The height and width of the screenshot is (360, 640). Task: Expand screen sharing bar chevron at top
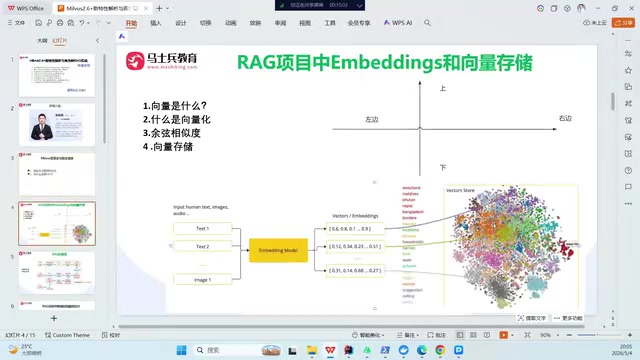coord(359,5)
